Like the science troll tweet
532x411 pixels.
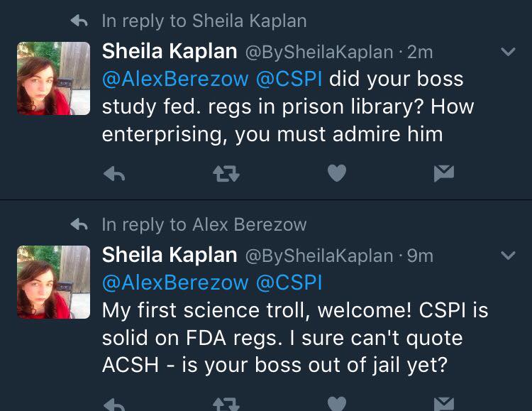[x=337, y=403]
